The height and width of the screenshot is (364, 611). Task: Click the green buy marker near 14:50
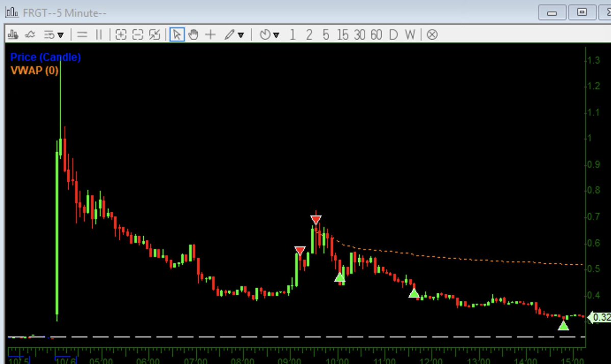(563, 325)
